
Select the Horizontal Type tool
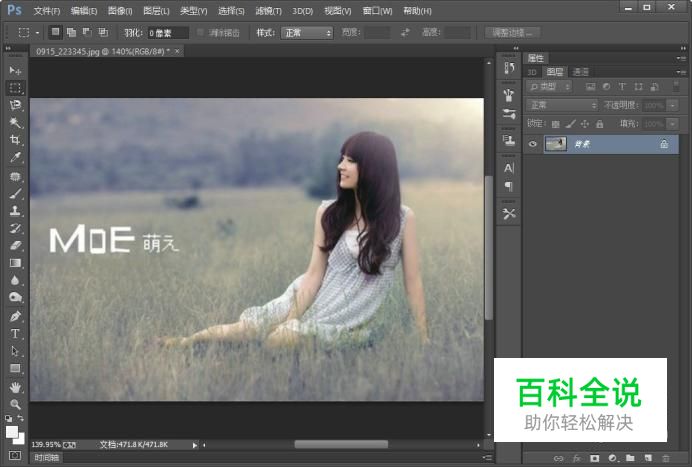pos(15,334)
